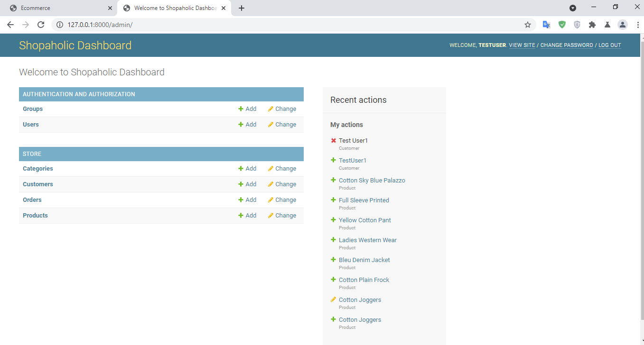Open recent action TestUser1 customer

click(353, 161)
